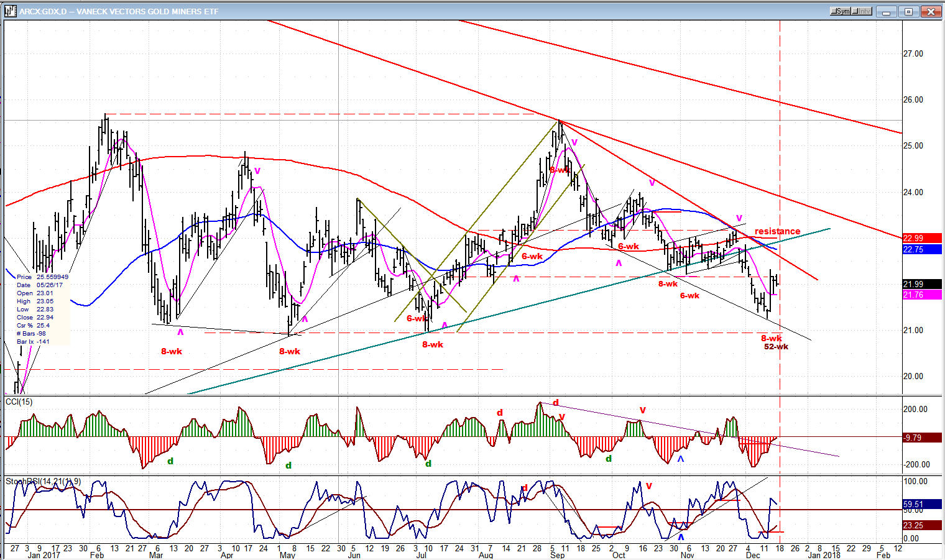This screenshot has height=560, width=945.
Task: Click the chart window icon in title bar
Action: pos(11,11)
